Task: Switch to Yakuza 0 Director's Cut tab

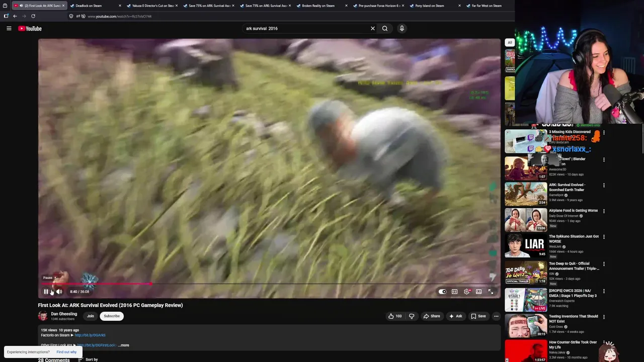Action: pos(151,6)
